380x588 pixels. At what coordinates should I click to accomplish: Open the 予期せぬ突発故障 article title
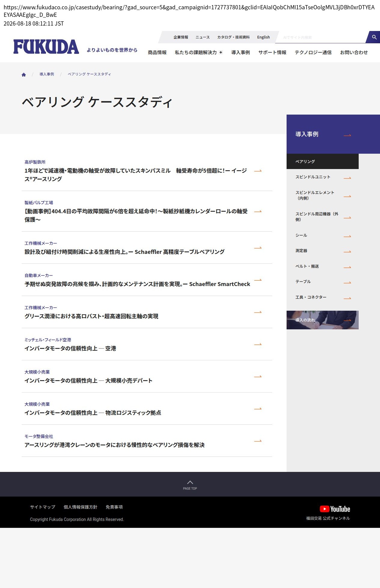(x=137, y=284)
